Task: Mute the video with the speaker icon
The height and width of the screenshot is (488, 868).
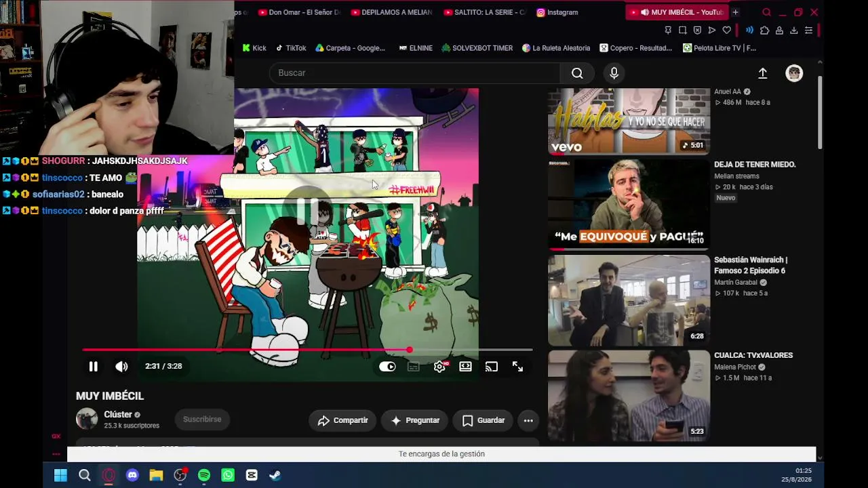Action: pyautogui.click(x=121, y=367)
